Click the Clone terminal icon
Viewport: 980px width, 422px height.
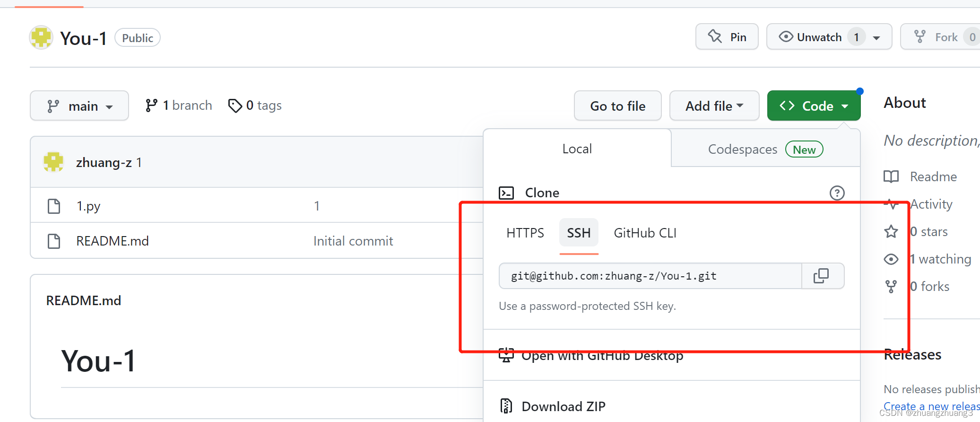(x=506, y=193)
